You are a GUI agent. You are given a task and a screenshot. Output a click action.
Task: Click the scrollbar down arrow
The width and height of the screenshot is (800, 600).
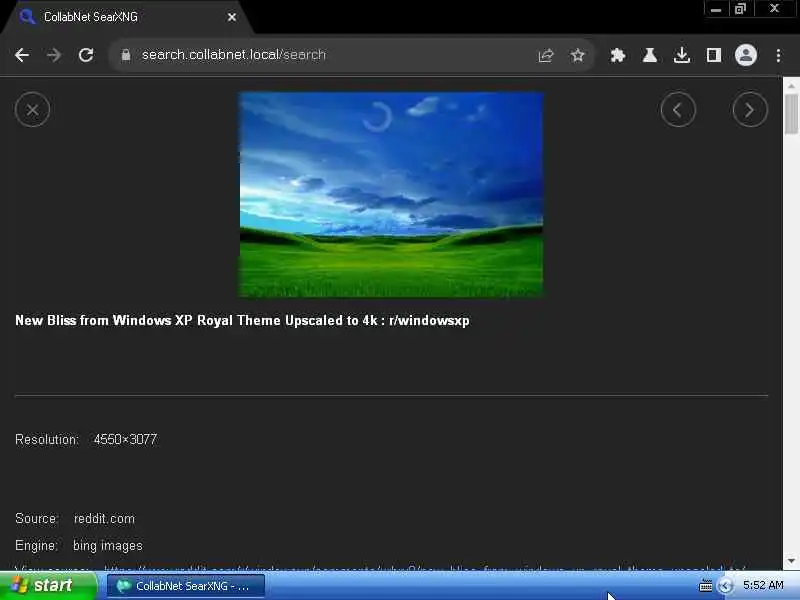tap(791, 561)
